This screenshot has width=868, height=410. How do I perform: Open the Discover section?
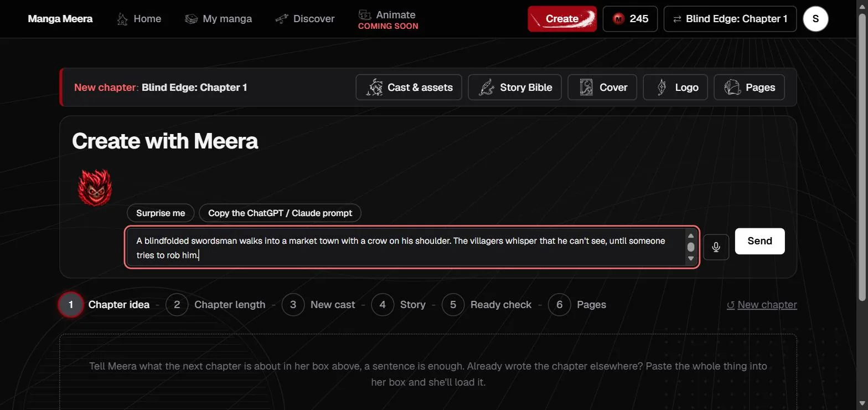pyautogui.click(x=305, y=19)
